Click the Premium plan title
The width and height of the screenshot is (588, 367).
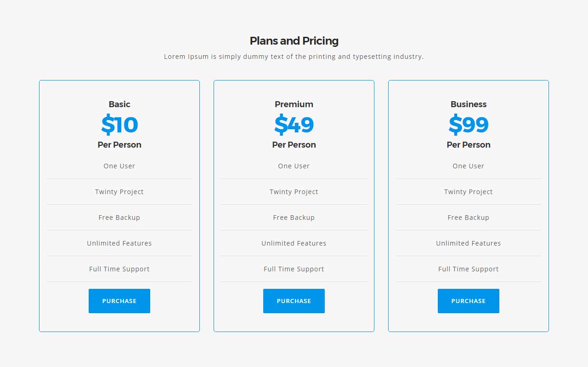point(294,104)
